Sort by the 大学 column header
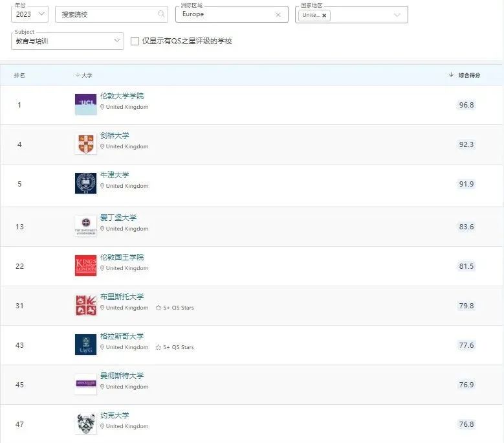Screen dimensions: 504x443 (x=84, y=75)
